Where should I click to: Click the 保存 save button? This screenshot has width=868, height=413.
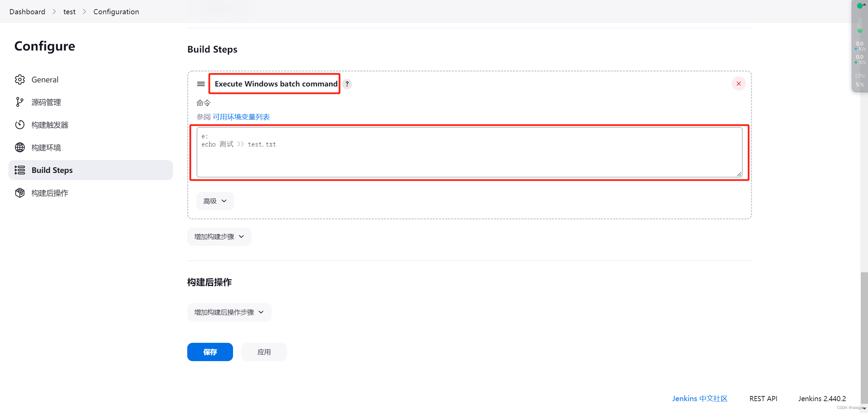coord(210,352)
